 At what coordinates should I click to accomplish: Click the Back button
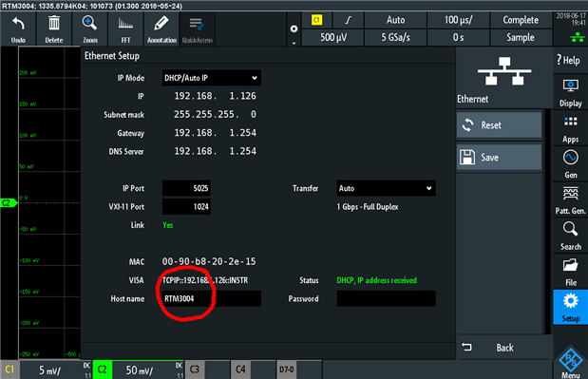(504, 348)
